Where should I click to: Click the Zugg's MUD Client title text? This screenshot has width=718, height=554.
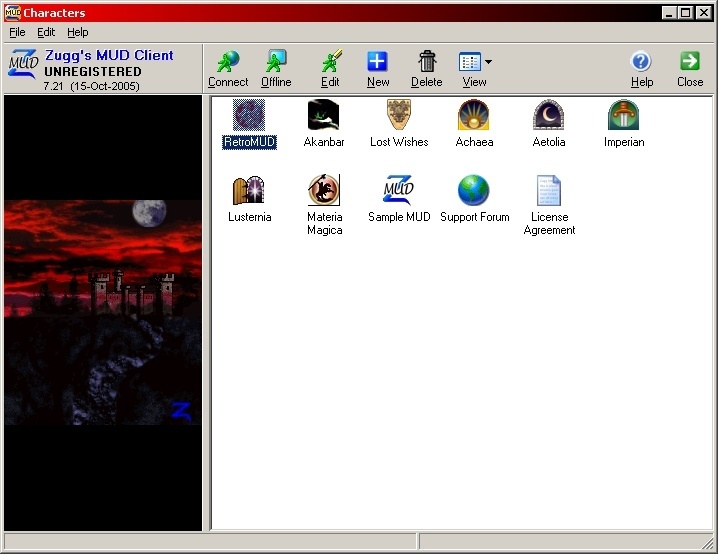(109, 55)
